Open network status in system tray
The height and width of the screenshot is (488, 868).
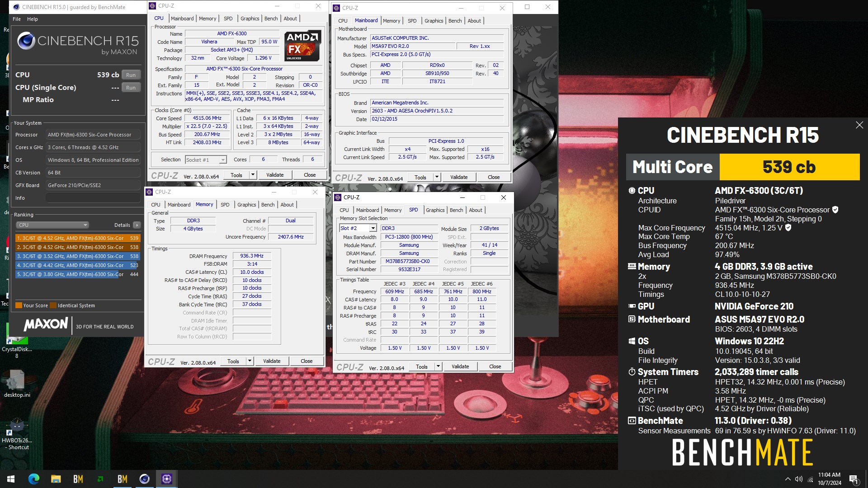[x=810, y=479]
